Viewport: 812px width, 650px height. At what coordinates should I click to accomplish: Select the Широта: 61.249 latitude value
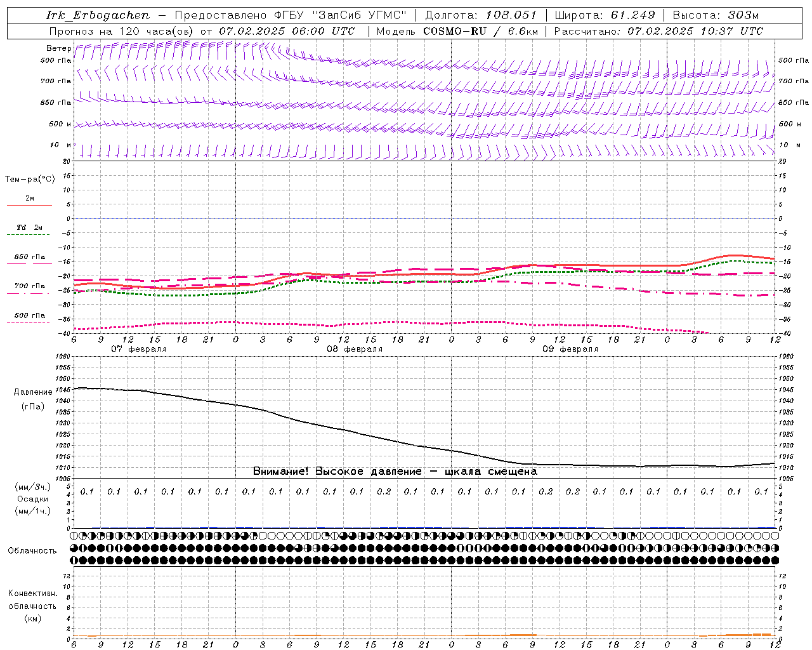point(605,15)
